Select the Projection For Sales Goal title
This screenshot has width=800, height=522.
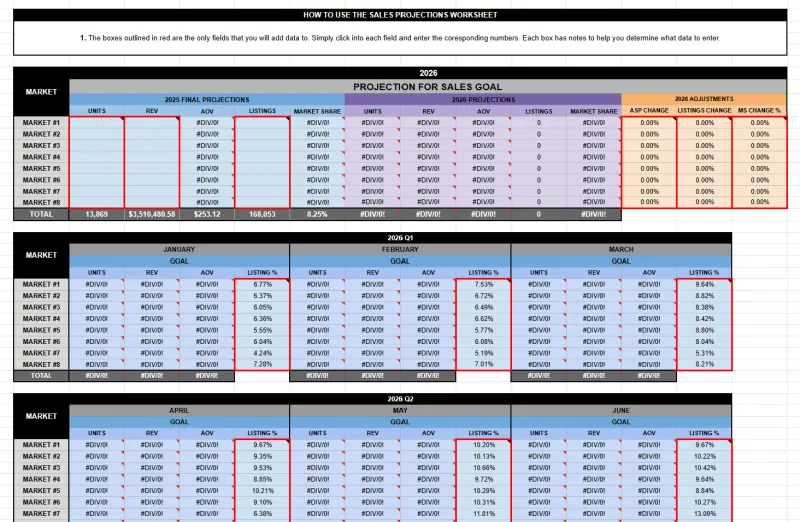click(x=428, y=87)
